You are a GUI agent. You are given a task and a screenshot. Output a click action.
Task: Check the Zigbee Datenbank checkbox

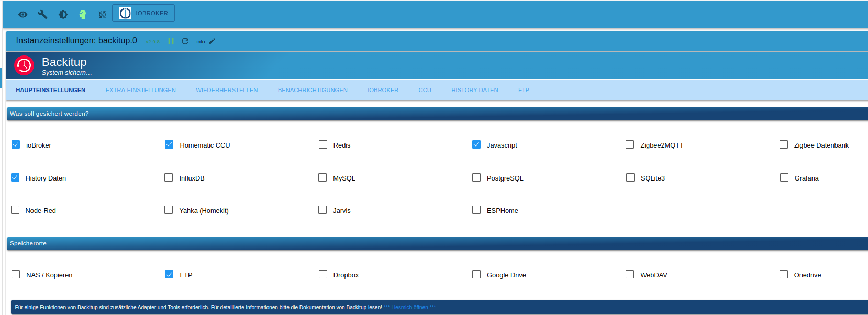[x=784, y=144]
